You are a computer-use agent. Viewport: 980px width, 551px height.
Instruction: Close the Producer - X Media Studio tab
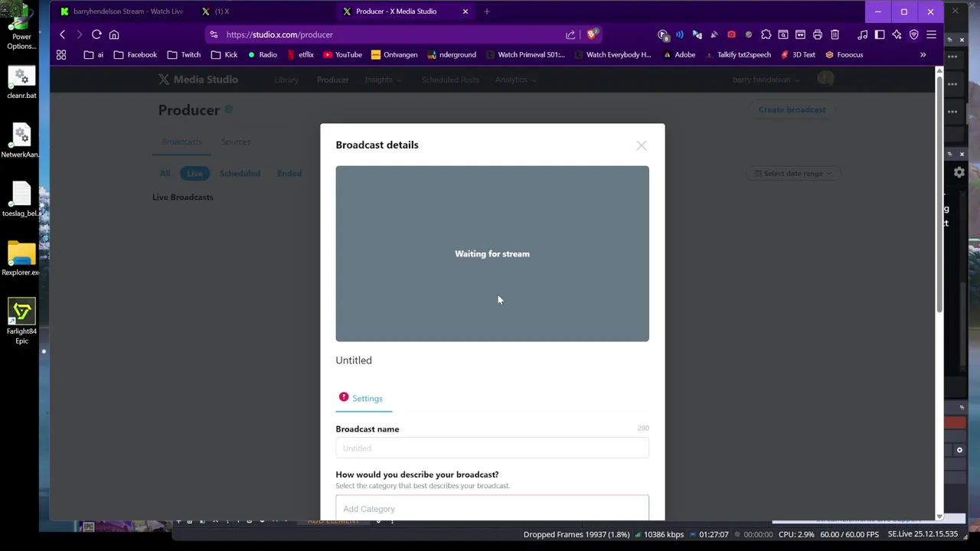point(465,11)
